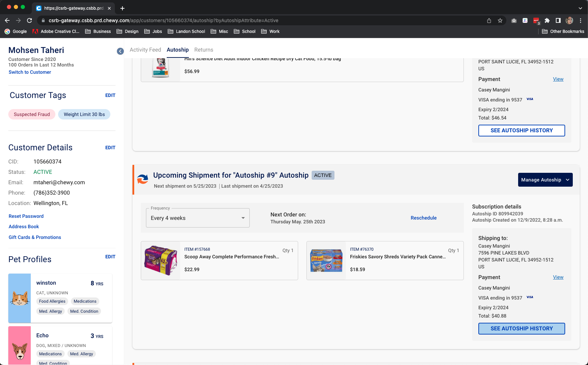
Task: Edit the Customer Details section
Action: click(x=110, y=148)
